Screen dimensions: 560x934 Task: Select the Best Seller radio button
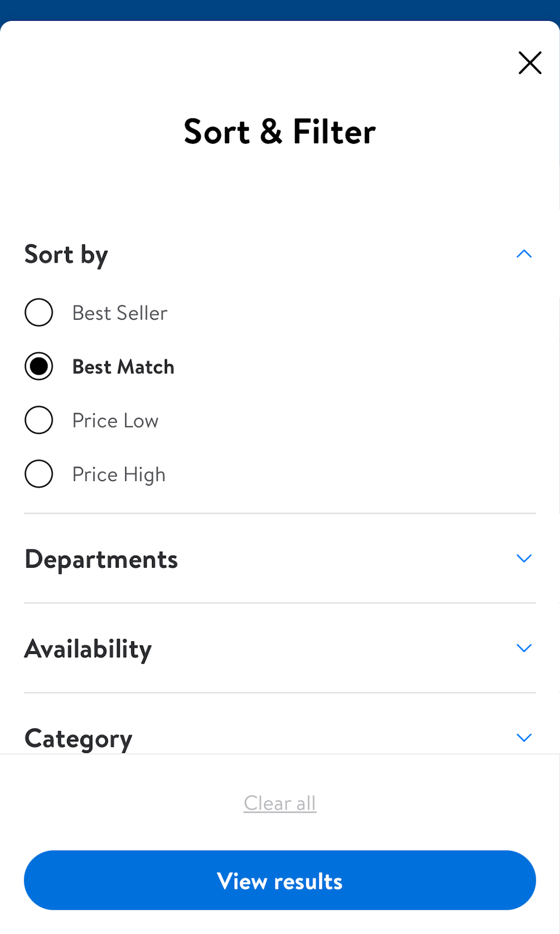(x=39, y=312)
